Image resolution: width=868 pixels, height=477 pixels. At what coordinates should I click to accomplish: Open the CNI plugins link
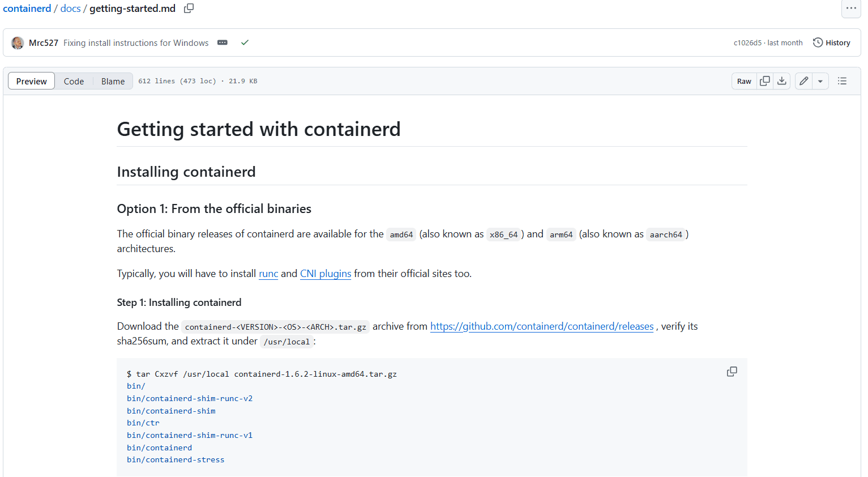326,274
